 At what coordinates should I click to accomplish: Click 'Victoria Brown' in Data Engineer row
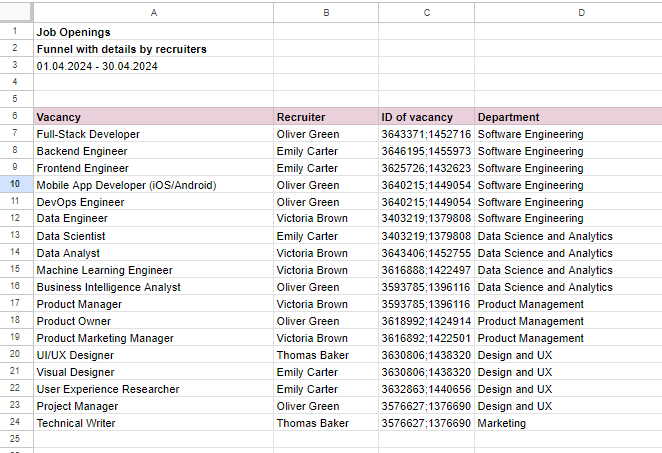tap(326, 218)
